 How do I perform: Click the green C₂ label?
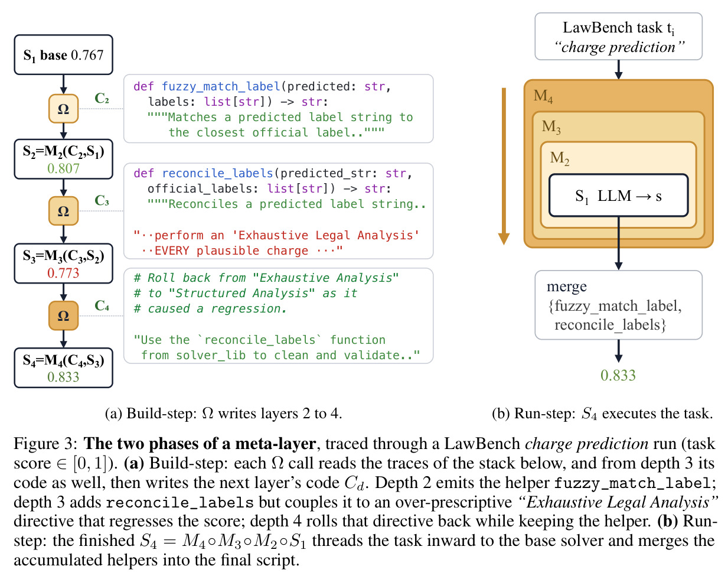(102, 98)
